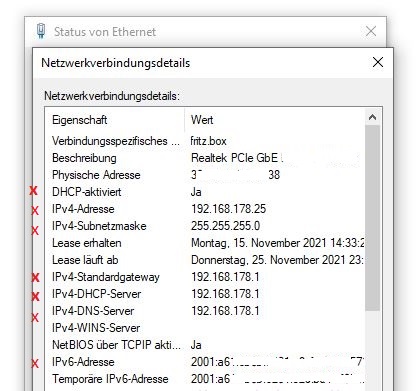Viewport: 420px width, 391px height.
Task: Click the red X beside IPv4-Adresse
Action: (35, 211)
